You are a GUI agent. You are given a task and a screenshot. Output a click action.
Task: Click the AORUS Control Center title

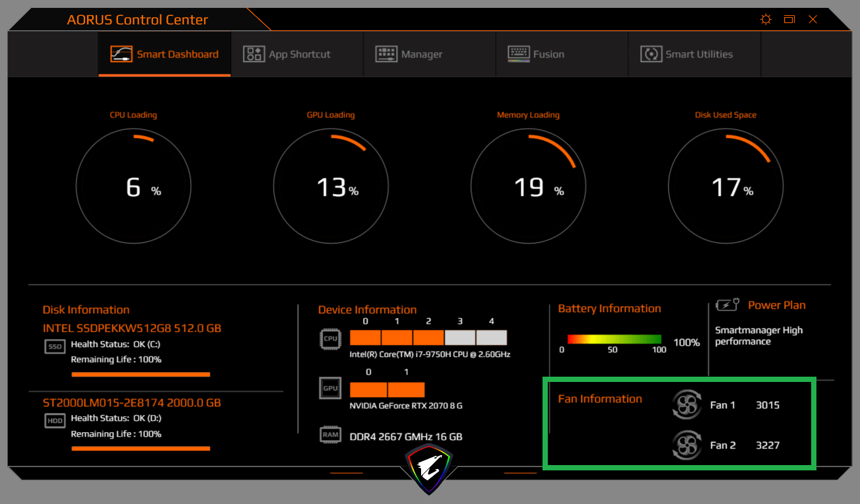(137, 20)
